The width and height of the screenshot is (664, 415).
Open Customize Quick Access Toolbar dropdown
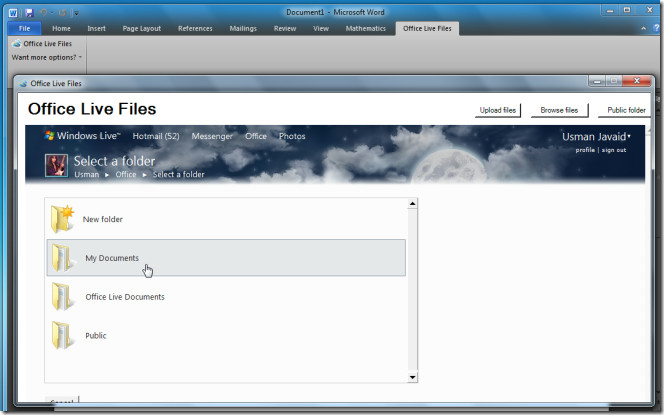[76, 13]
